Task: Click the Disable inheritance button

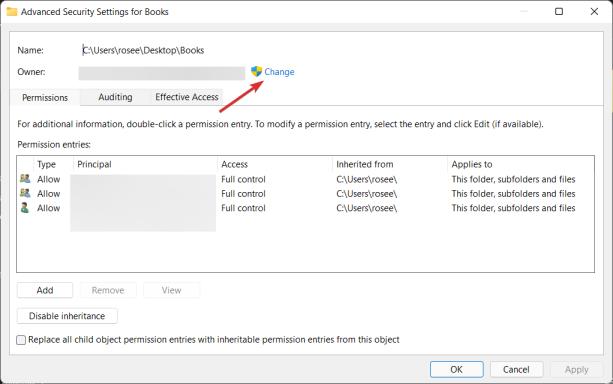Action: [67, 316]
